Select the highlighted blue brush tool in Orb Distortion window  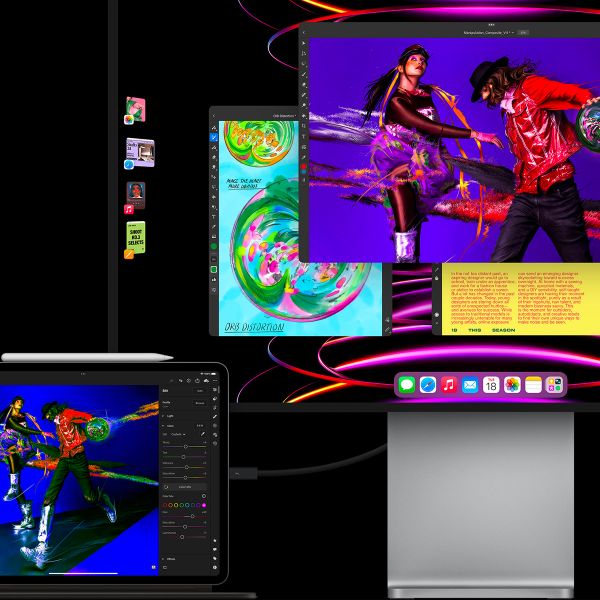click(214, 137)
